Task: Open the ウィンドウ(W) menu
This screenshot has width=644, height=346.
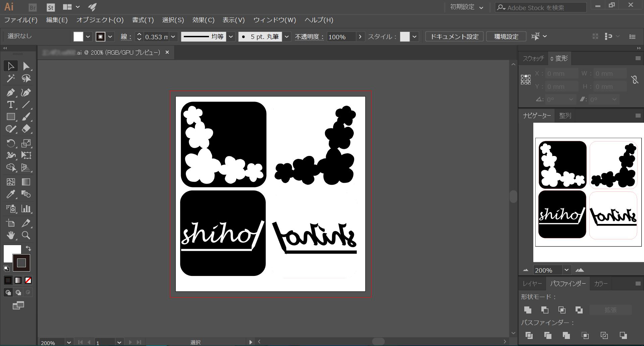Action: pos(275,20)
